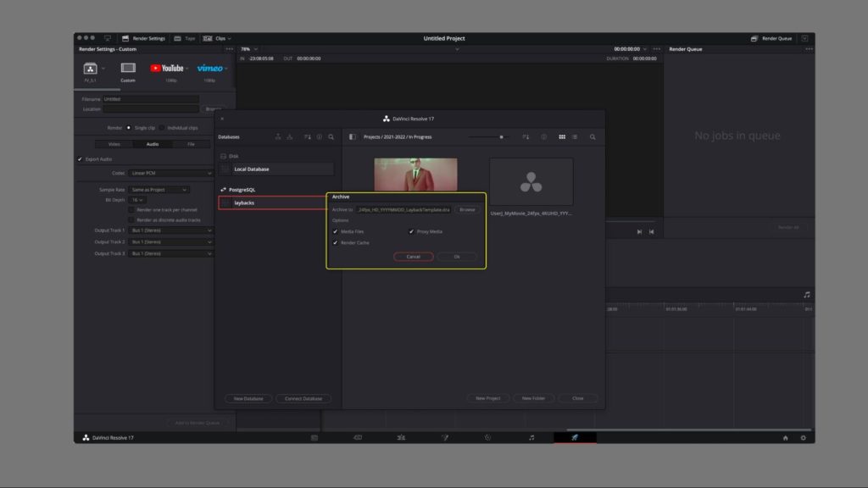Open the Bit Depth dropdown

137,200
